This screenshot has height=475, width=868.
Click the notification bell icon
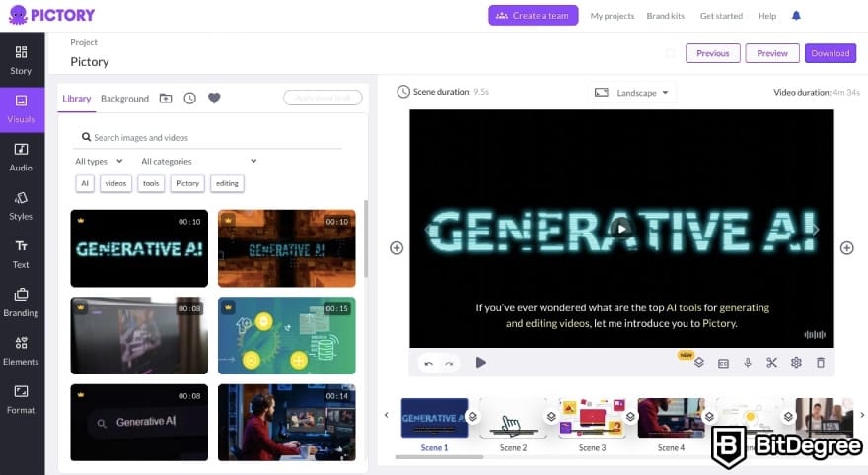coord(796,16)
